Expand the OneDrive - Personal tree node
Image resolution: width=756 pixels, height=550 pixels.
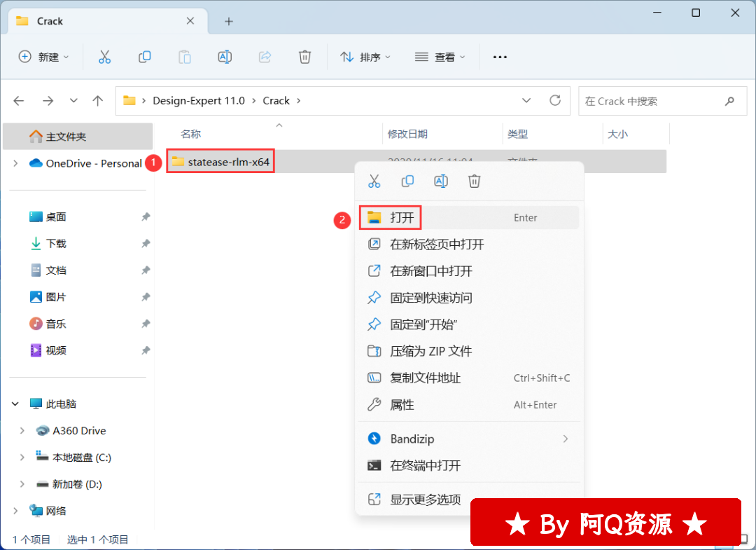point(15,163)
